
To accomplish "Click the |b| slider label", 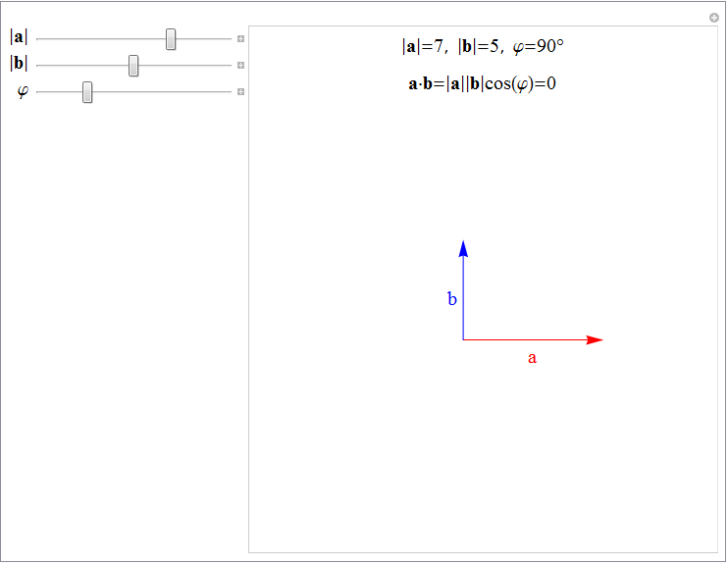I will (x=19, y=64).
